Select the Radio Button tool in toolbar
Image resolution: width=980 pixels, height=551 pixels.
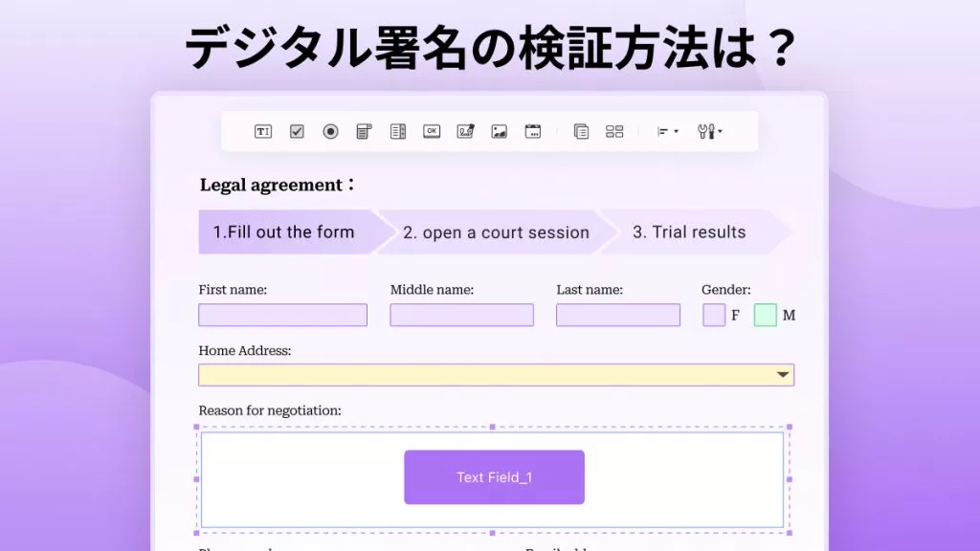(x=330, y=132)
